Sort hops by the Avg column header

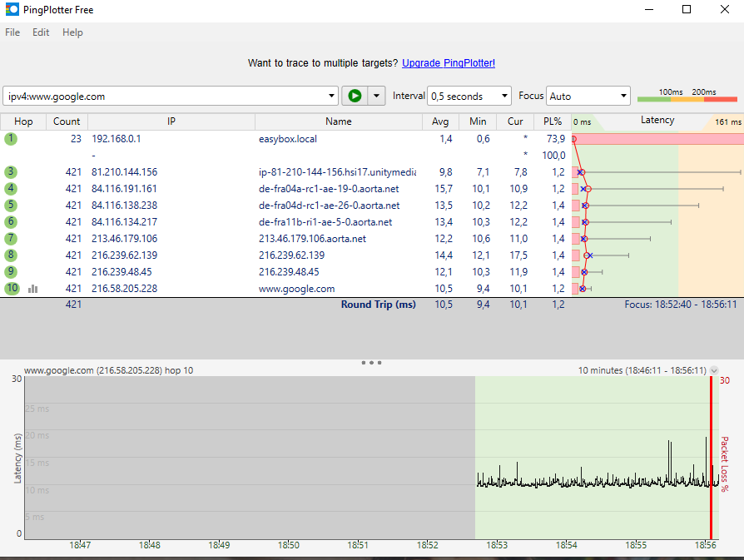(x=440, y=121)
